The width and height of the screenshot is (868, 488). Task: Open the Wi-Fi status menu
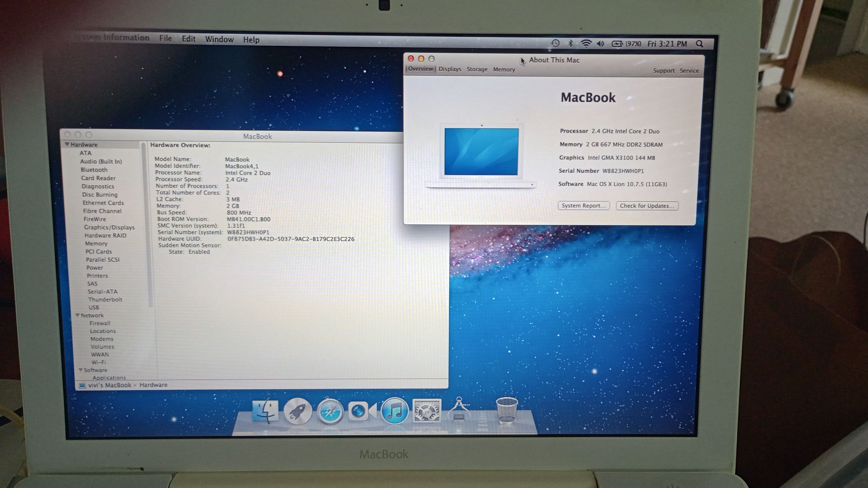coord(586,43)
